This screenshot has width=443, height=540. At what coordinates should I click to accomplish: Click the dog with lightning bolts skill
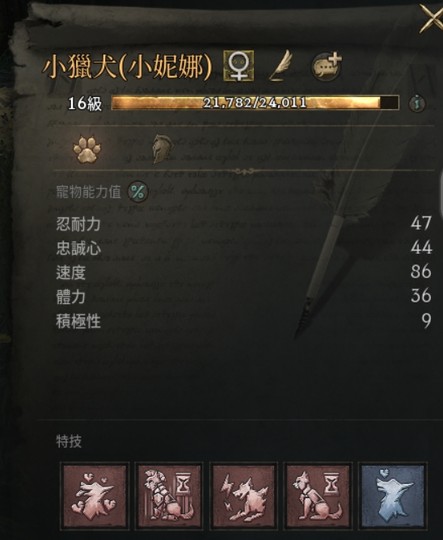pos(244,496)
